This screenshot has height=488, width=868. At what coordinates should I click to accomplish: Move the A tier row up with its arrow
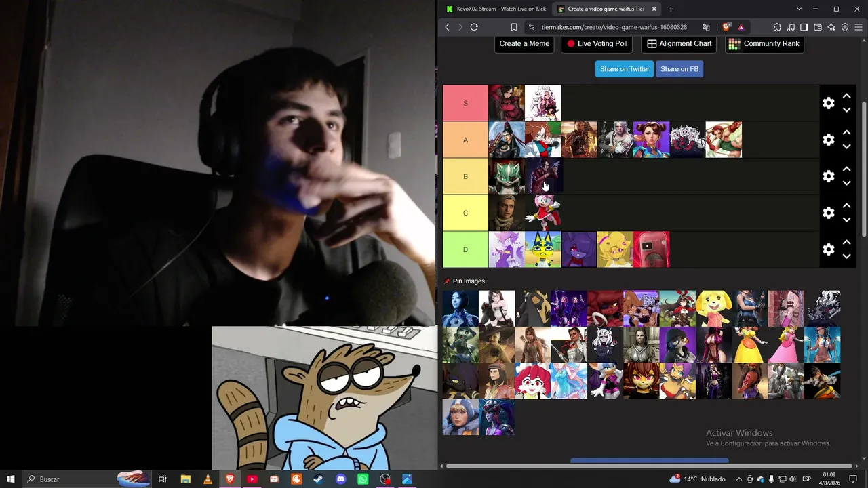coord(846,133)
